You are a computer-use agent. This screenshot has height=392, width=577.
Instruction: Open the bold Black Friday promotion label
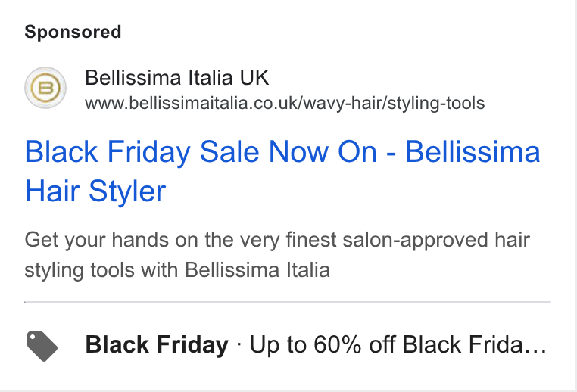[x=158, y=345]
